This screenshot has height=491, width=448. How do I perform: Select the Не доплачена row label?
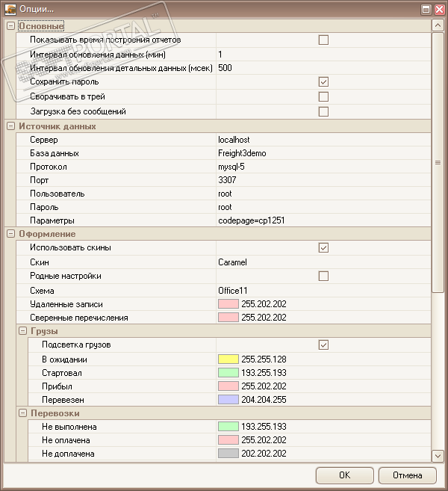68,454
